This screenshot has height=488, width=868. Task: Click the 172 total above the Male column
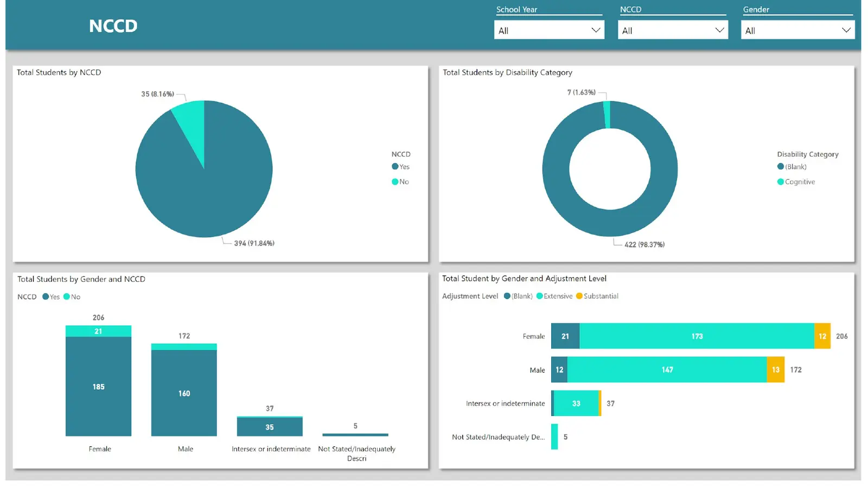[x=184, y=336]
